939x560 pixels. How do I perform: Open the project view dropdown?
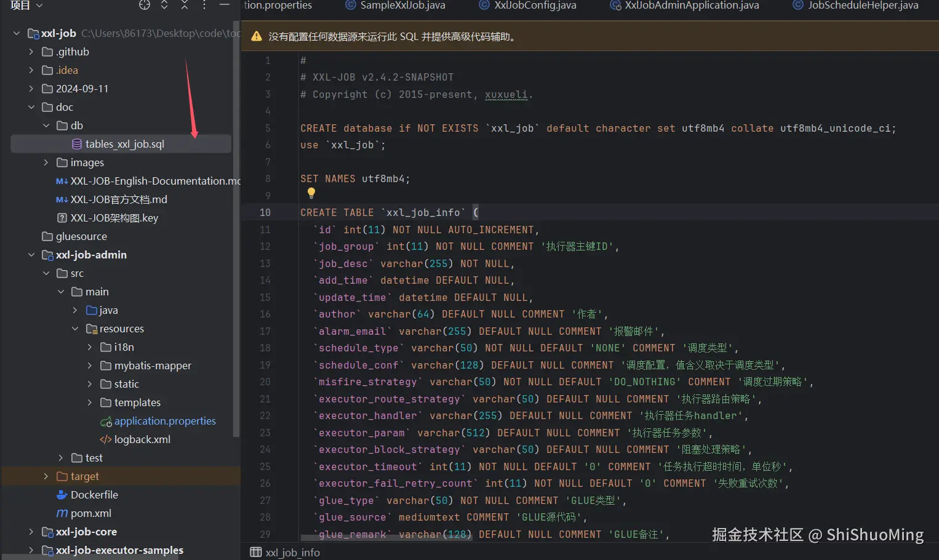pos(26,5)
